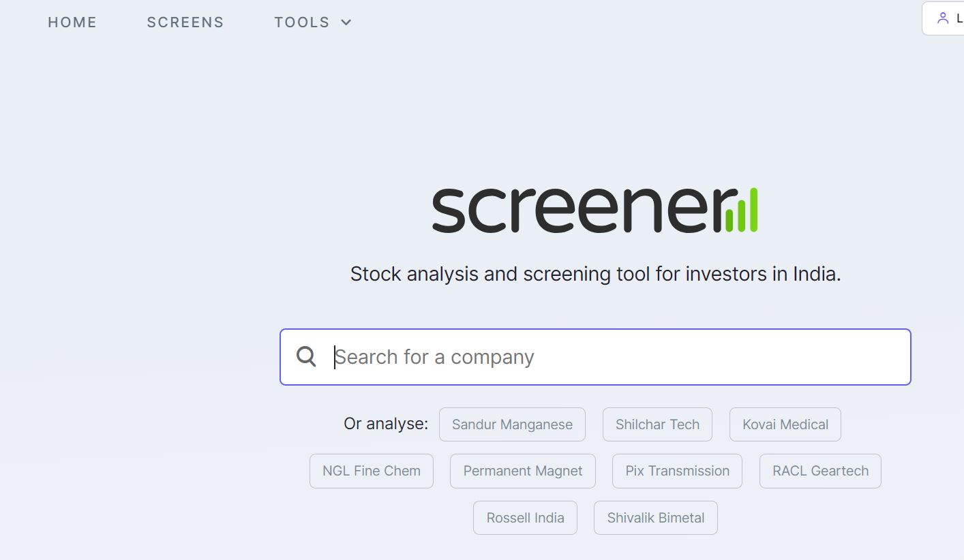
Task: Click the Permanent Magnet chip
Action: pyautogui.click(x=523, y=471)
